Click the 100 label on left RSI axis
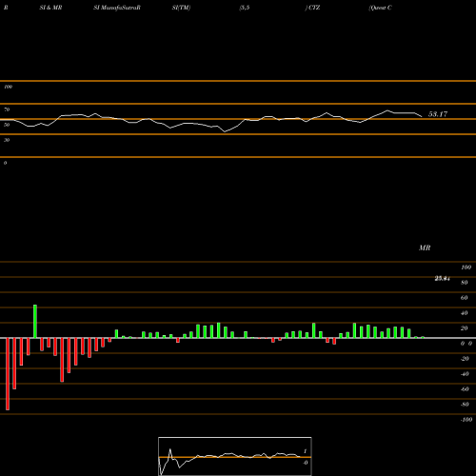Image resolution: width=476 pixels, height=476 pixels. click(x=8, y=87)
